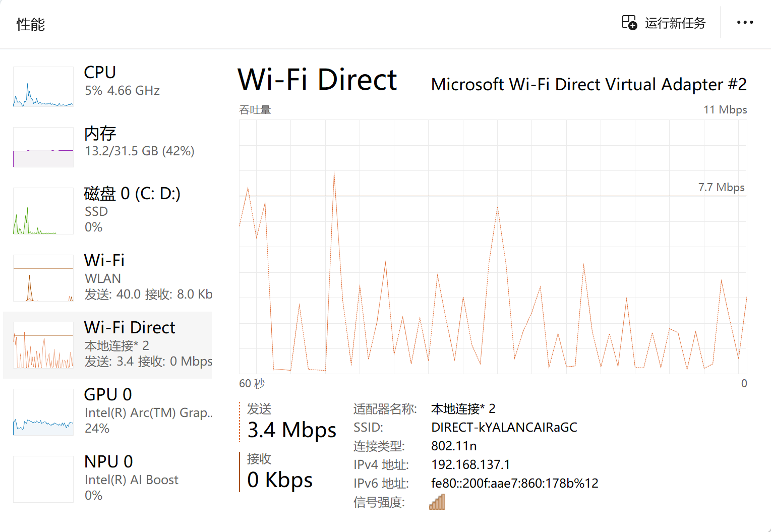Click the 运行新任务 button label
771x532 pixels.
click(675, 23)
